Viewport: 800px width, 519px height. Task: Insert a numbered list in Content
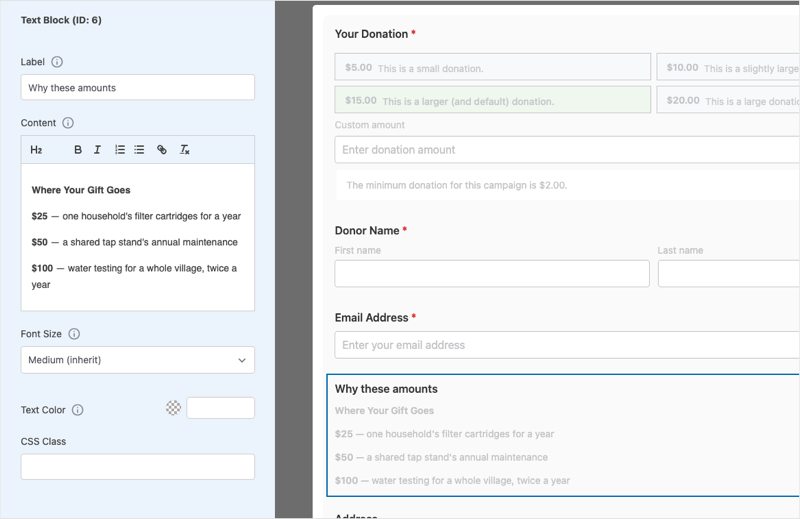[119, 150]
